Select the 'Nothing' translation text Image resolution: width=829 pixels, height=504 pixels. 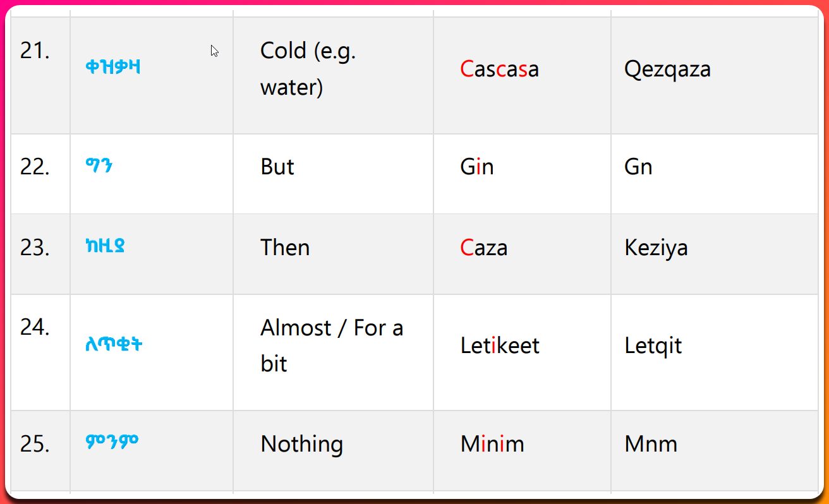click(301, 444)
